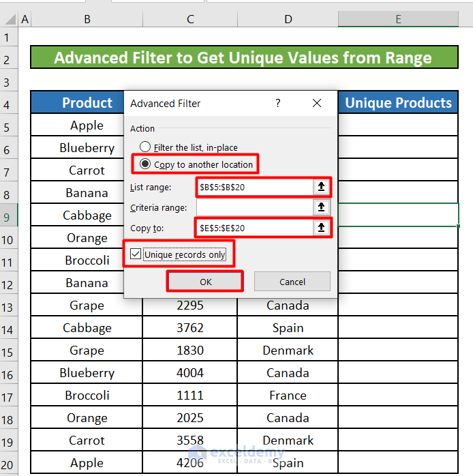Close the Advanced Filter dialog

pyautogui.click(x=316, y=104)
